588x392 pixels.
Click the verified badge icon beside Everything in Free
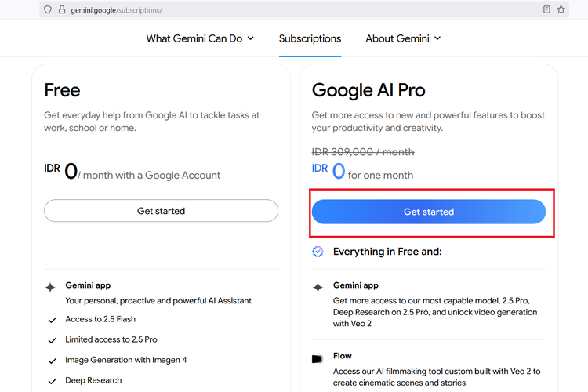click(318, 252)
